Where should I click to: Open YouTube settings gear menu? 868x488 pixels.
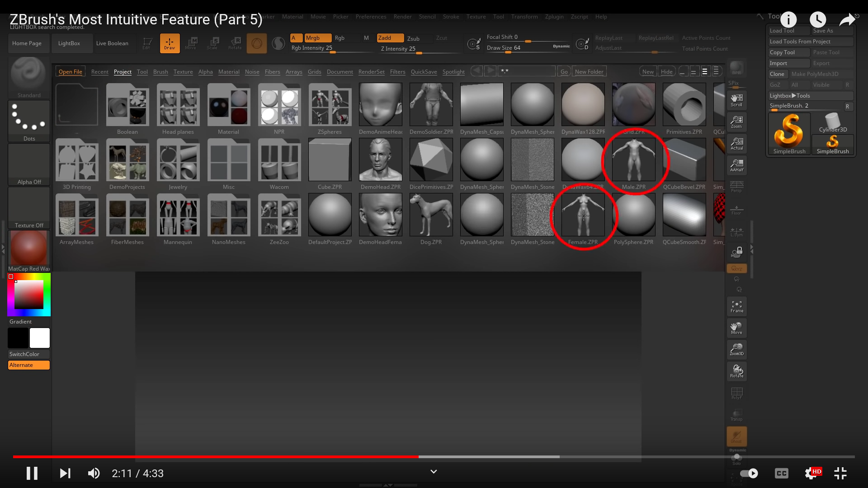(x=812, y=473)
